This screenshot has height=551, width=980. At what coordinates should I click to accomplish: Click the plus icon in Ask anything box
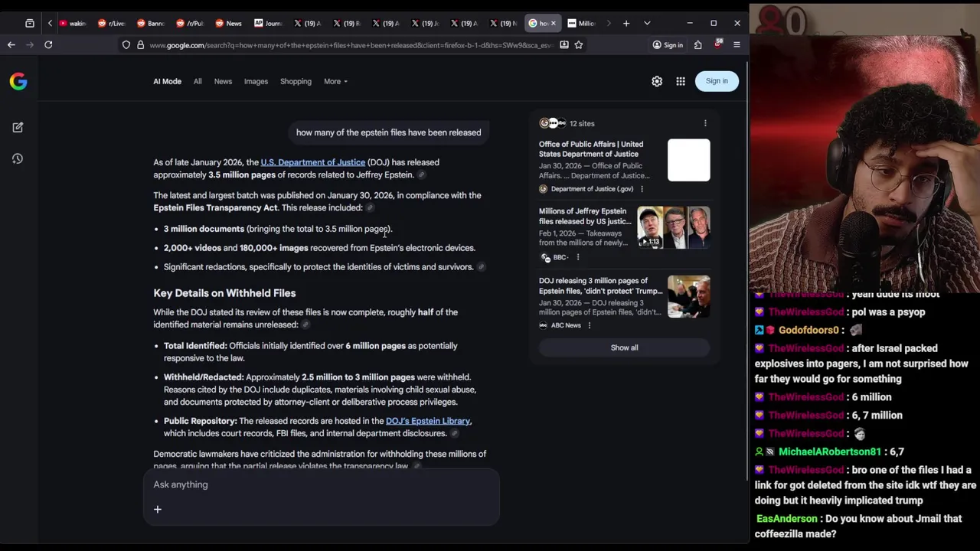point(158,510)
